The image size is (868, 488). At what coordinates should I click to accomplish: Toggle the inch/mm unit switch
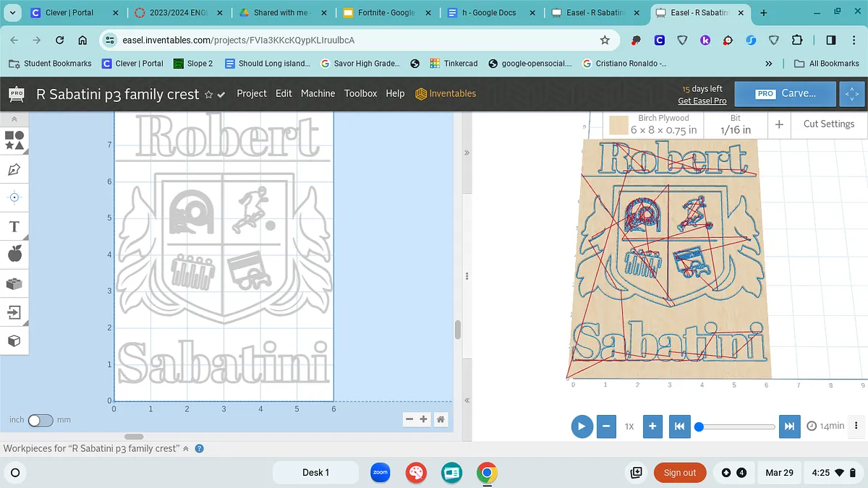pos(41,420)
